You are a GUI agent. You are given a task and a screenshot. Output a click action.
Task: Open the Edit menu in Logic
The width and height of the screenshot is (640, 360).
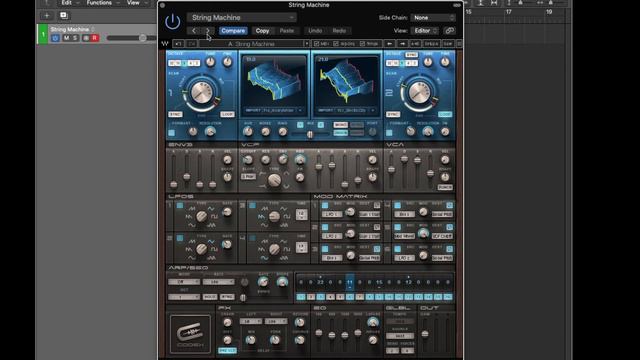coord(67,3)
